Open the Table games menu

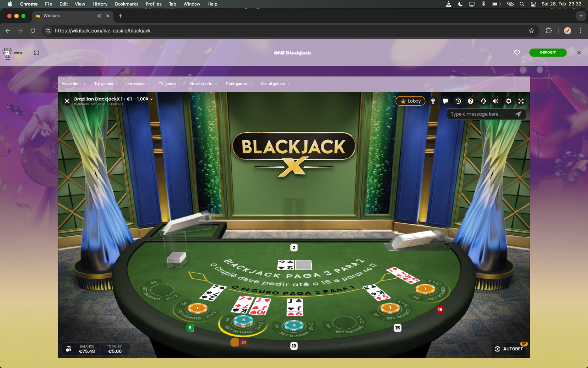[239, 84]
